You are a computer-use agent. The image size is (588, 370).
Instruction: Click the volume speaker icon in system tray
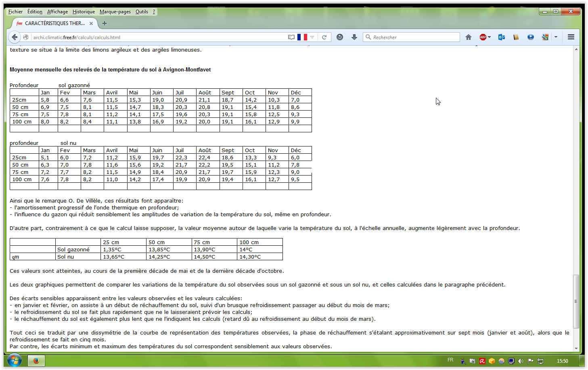click(x=521, y=361)
